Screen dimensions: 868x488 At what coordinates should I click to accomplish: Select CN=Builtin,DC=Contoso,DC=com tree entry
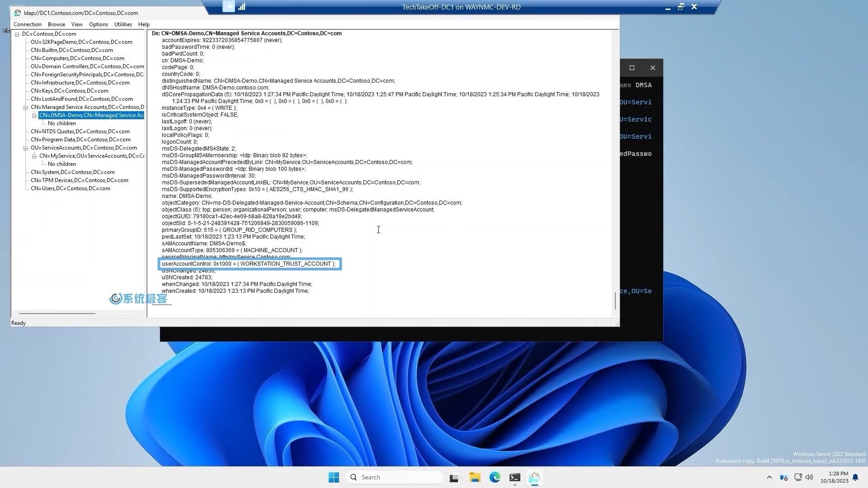pyautogui.click(x=72, y=50)
